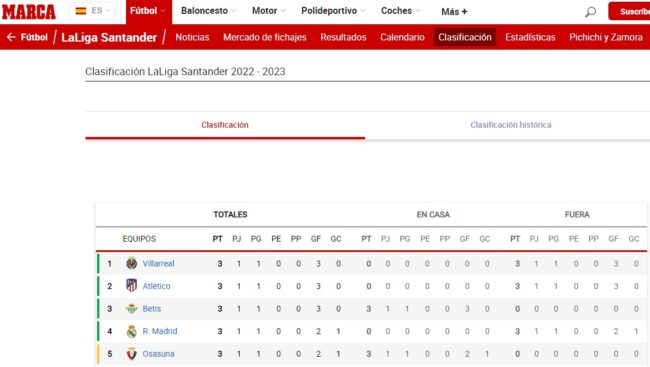
Task: Switch to Clasificación histórica tab
Action: (x=510, y=125)
